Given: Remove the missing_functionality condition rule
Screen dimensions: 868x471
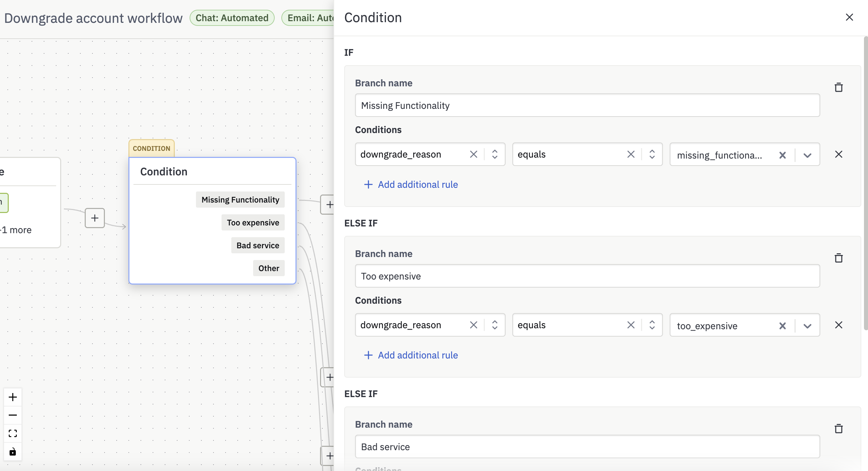Looking at the screenshot, I should click(838, 154).
